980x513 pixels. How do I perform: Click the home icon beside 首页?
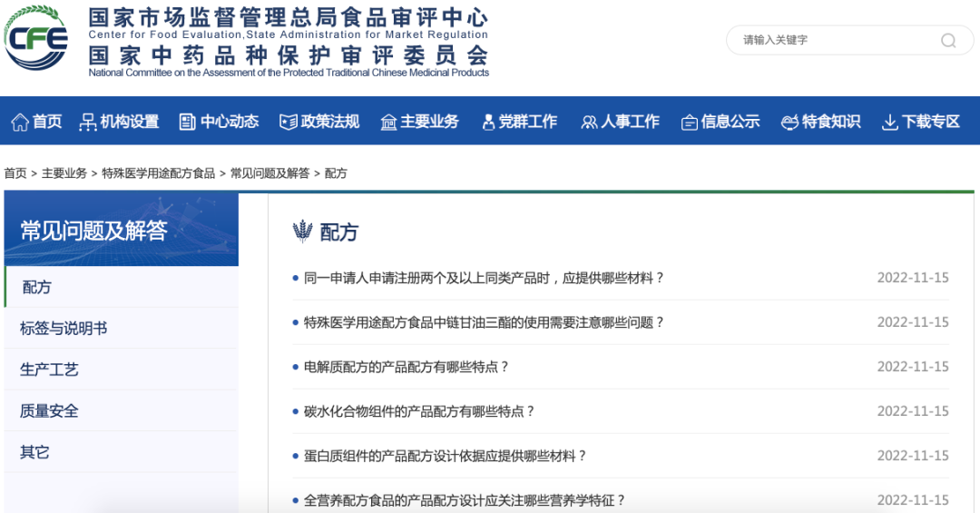coord(19,122)
